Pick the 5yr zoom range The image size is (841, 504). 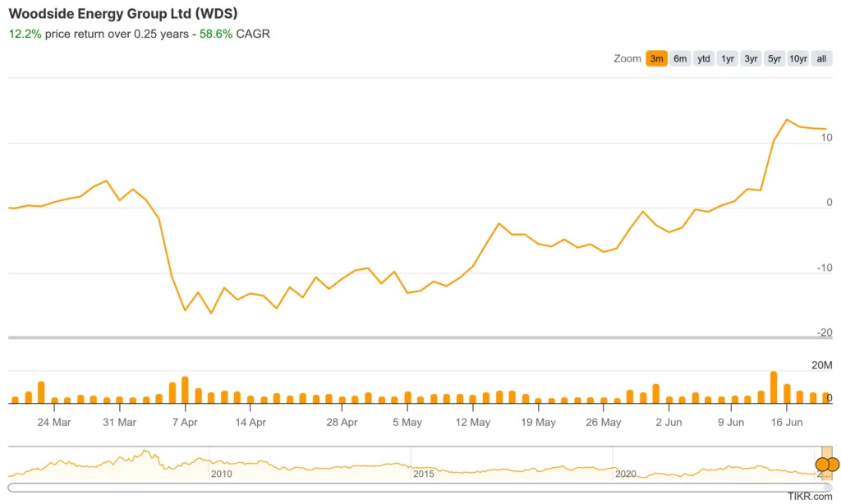coord(774,58)
